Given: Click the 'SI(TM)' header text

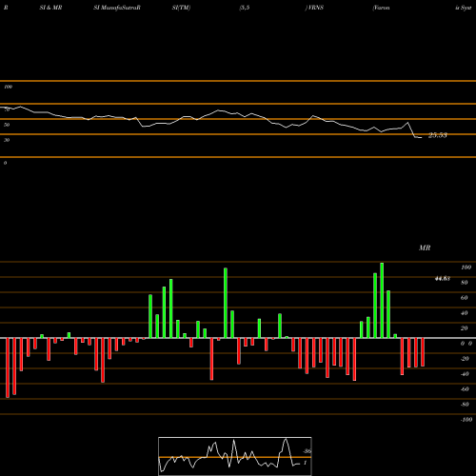Looking at the screenshot, I should (181, 8).
